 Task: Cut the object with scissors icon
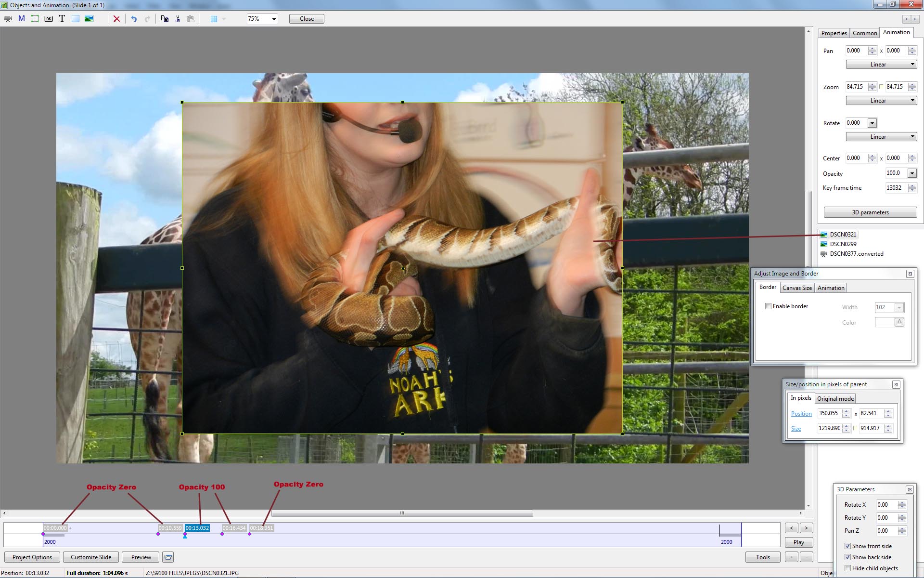coord(178,19)
